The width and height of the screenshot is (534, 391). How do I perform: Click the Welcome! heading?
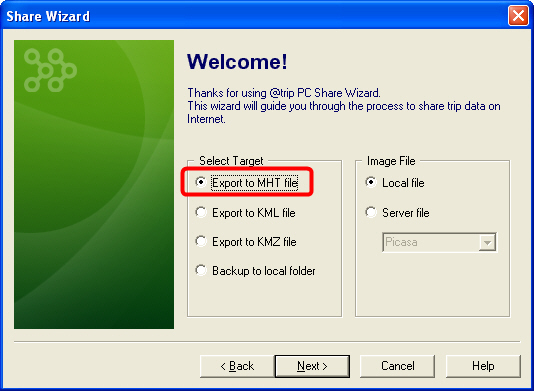click(237, 62)
